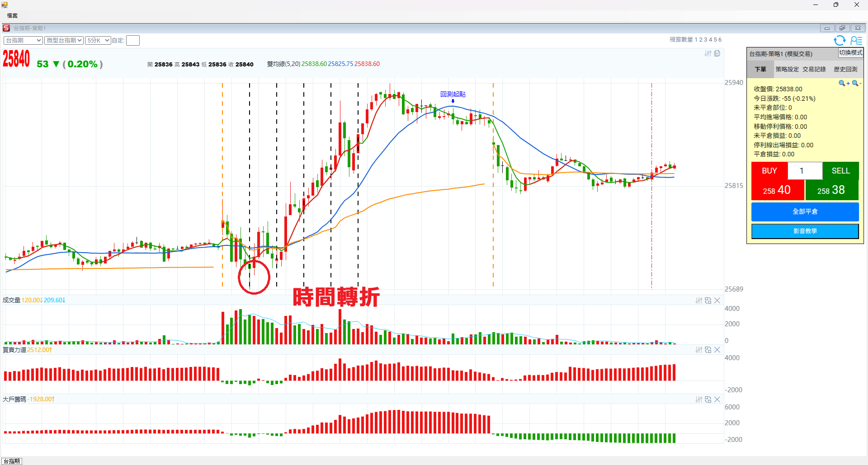Screen dimensions: 868x465
Task: Toggle 切換模式 to switch trading mode
Action: coord(850,53)
